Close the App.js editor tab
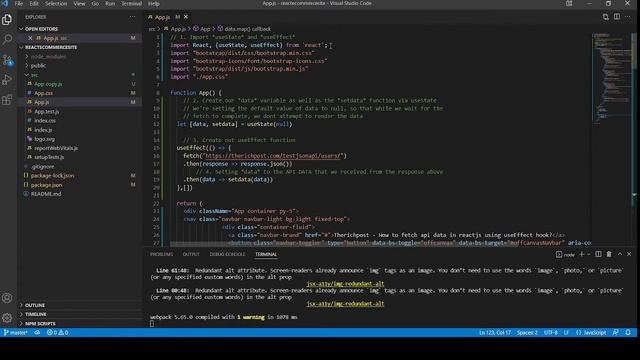The height and width of the screenshot is (360, 640). click(x=186, y=17)
